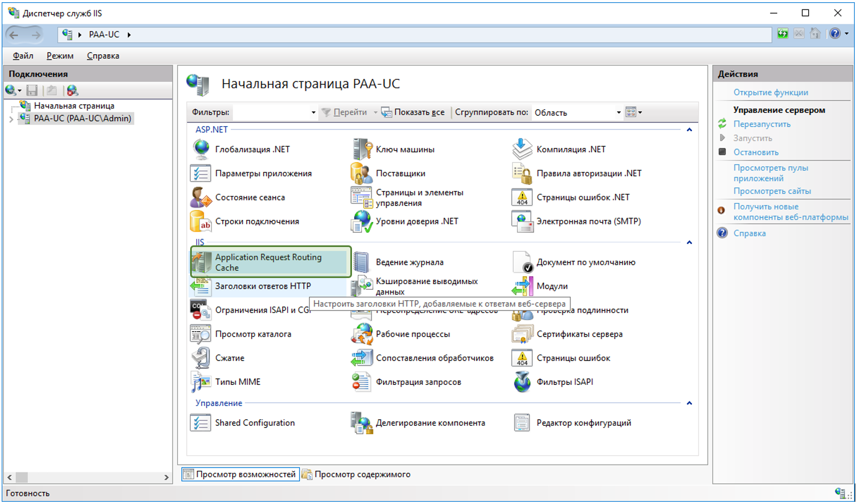Click Справка link in Действия
Image resolution: width=857 pixels, height=504 pixels.
pyautogui.click(x=749, y=233)
